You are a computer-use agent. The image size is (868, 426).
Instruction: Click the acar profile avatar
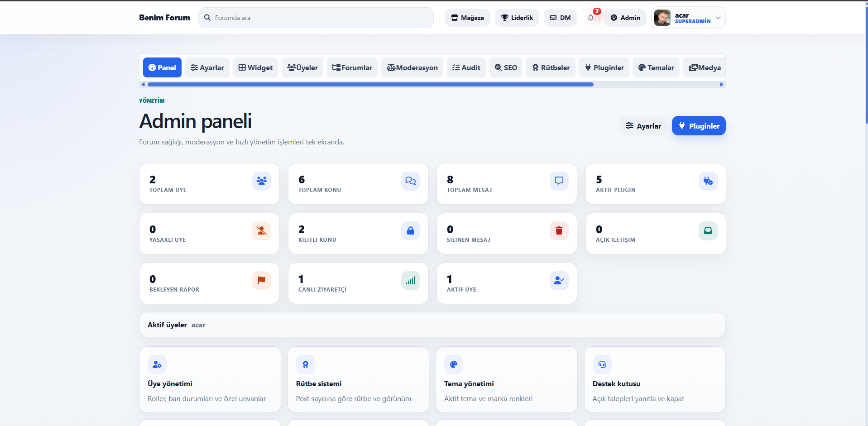click(662, 18)
